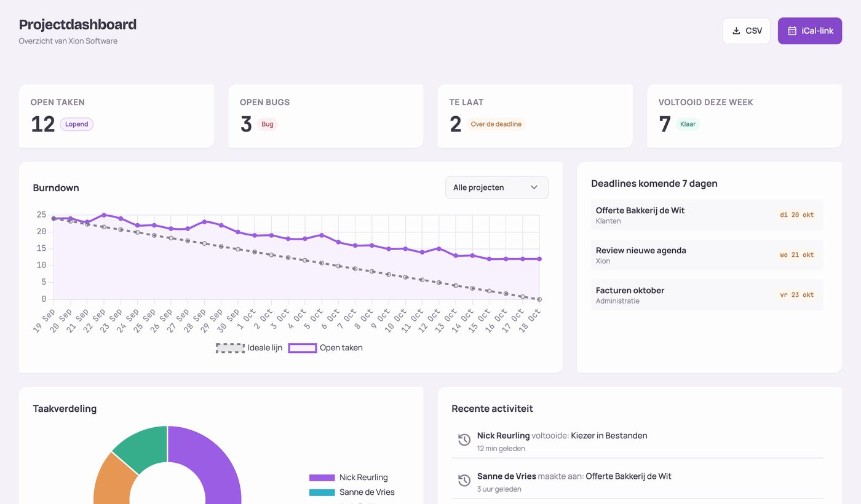Click the Administratie label under Facturen oktober
This screenshot has height=504, width=861.
(617, 301)
